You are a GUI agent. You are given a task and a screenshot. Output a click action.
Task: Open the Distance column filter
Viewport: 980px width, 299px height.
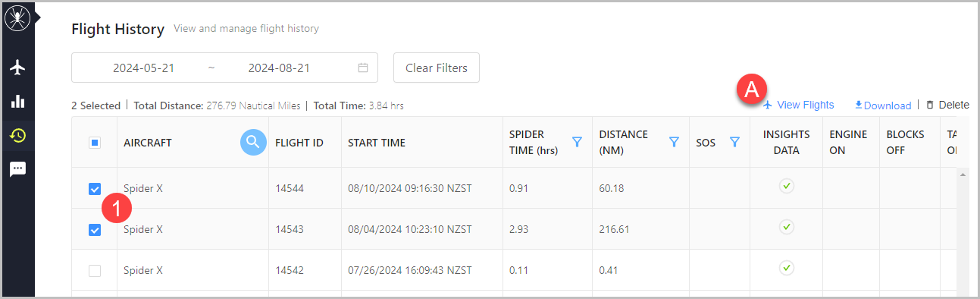pos(674,142)
